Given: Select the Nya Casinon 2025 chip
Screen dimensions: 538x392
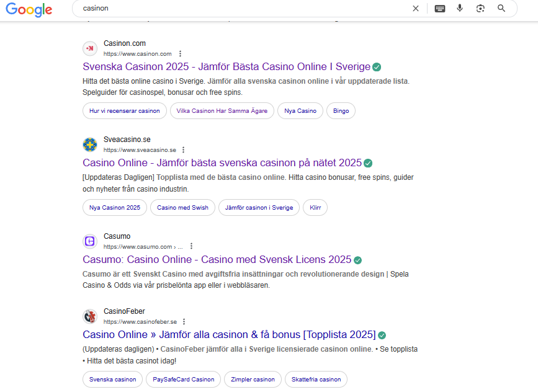Looking at the screenshot, I should pos(115,208).
